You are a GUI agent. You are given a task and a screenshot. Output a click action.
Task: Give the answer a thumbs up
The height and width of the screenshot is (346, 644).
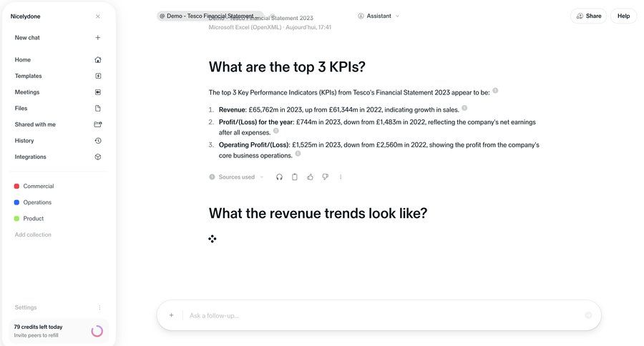click(x=310, y=177)
